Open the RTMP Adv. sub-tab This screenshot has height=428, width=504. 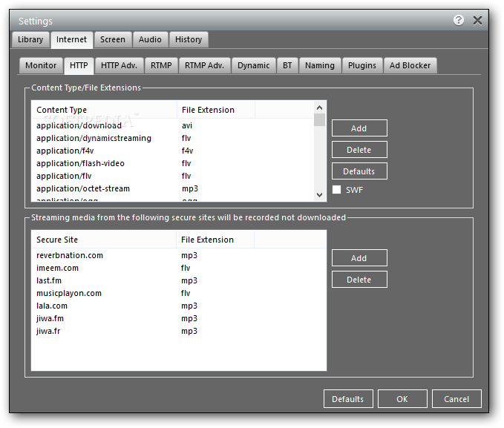(204, 65)
